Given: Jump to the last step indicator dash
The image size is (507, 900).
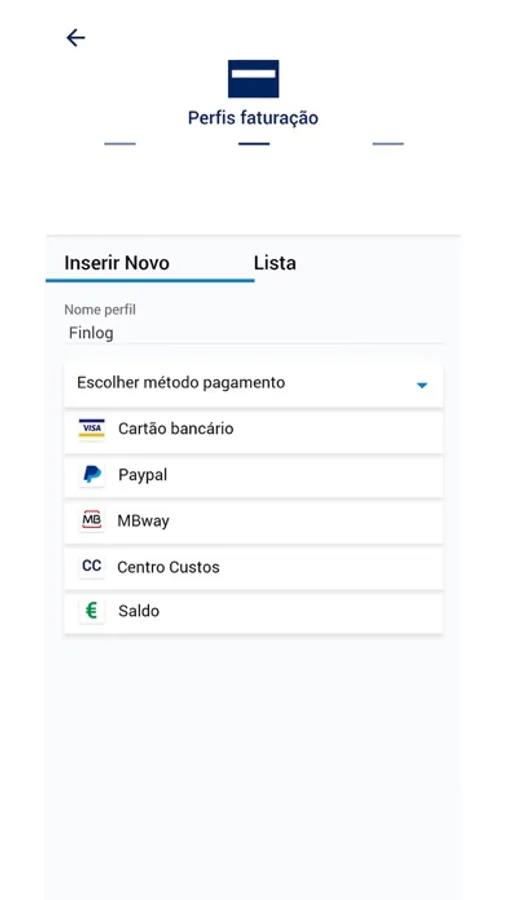Looking at the screenshot, I should (x=388, y=143).
